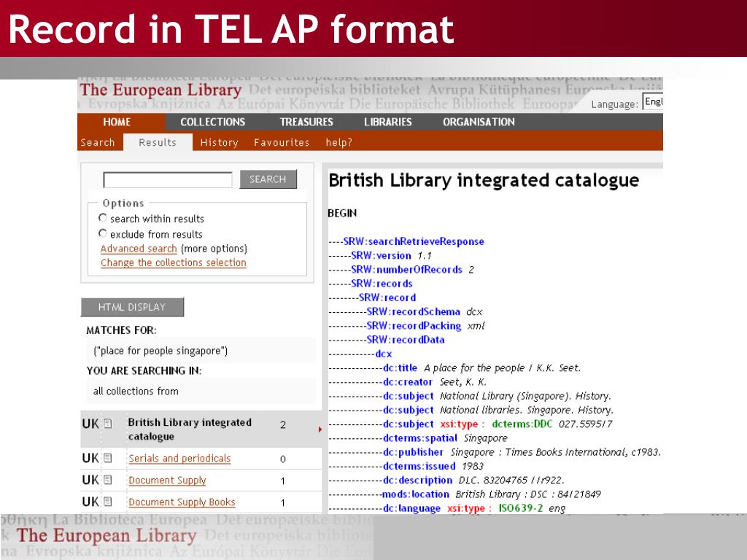Switch to the Search sub-tab
The width and height of the screenshot is (747, 560).
98,142
